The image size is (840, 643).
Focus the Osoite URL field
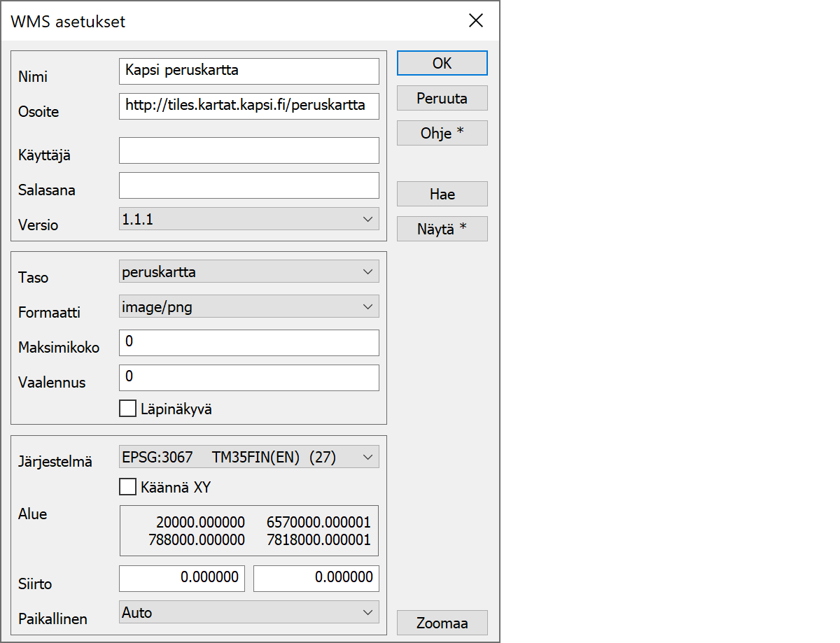point(248,106)
